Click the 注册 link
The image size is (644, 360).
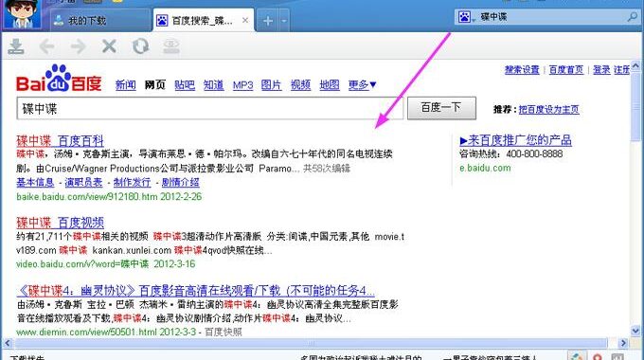(622, 70)
